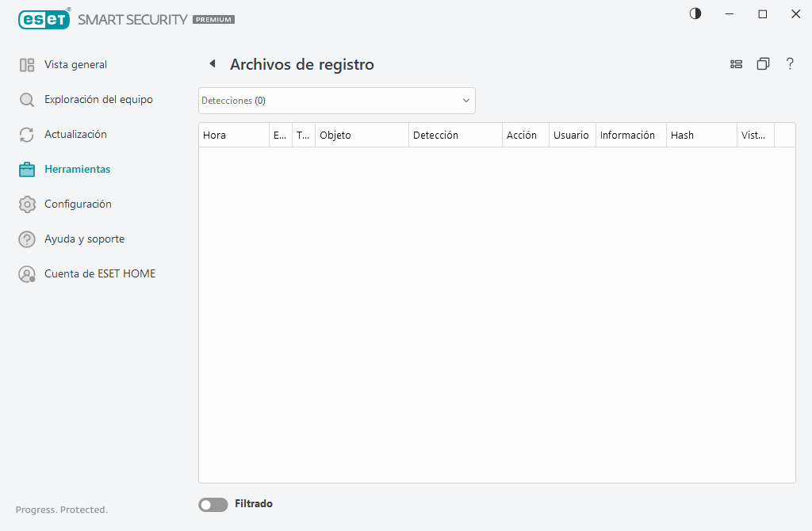812x531 pixels.
Task: Select the Exploración del equipo magnifier icon
Action: point(27,99)
